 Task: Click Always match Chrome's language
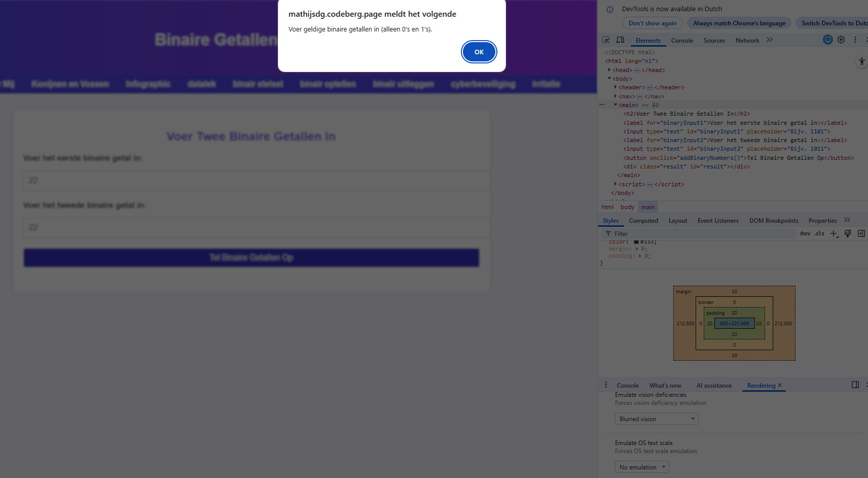pyautogui.click(x=739, y=23)
